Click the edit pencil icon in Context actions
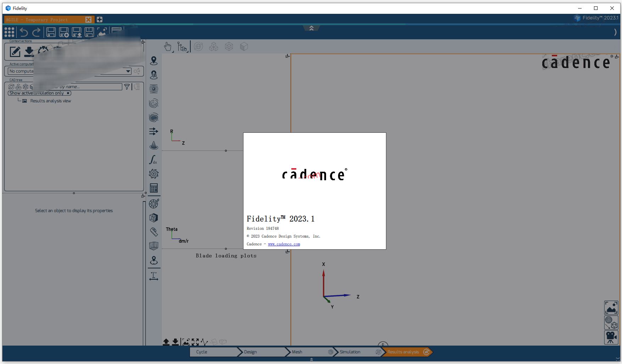Image resolution: width=622 pixels, height=364 pixels. [15, 52]
